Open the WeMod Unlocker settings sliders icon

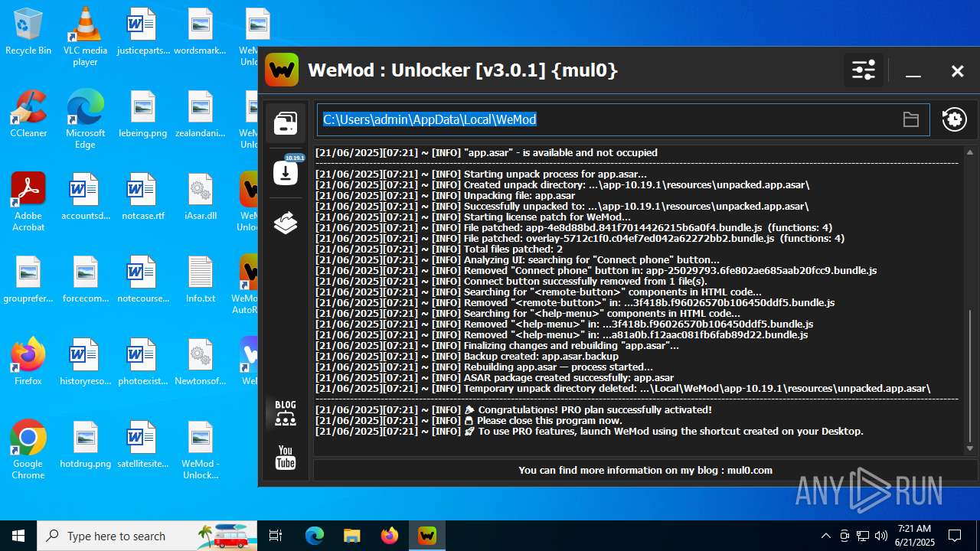click(x=864, y=71)
